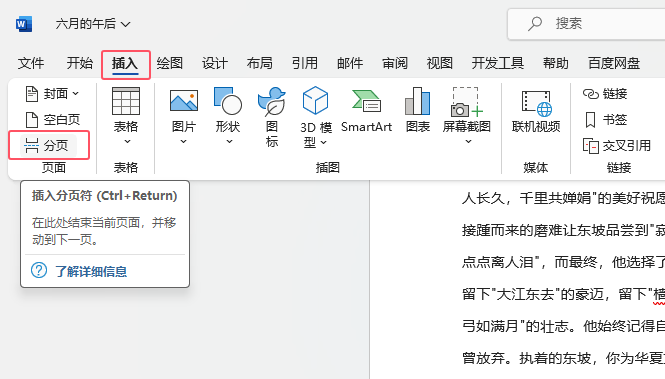Viewport: 665px width, 379px height.
Task: Click the document line starting 人长久
Action: [x=563, y=198]
